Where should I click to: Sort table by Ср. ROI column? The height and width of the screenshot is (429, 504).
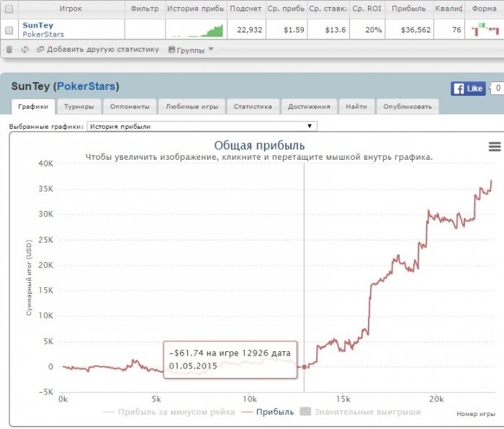367,9
